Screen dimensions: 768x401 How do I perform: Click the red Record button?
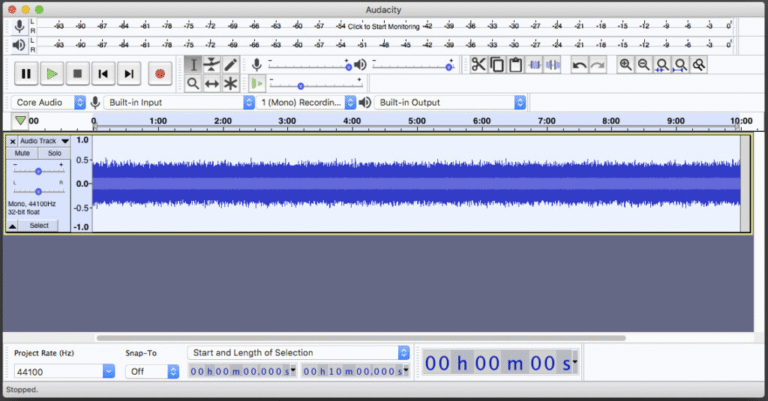point(158,73)
